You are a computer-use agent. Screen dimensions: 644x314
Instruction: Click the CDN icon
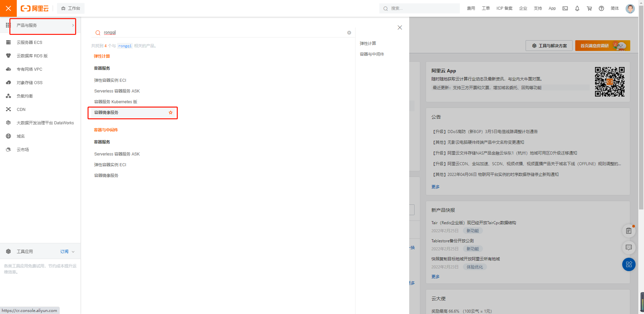[x=8, y=109]
